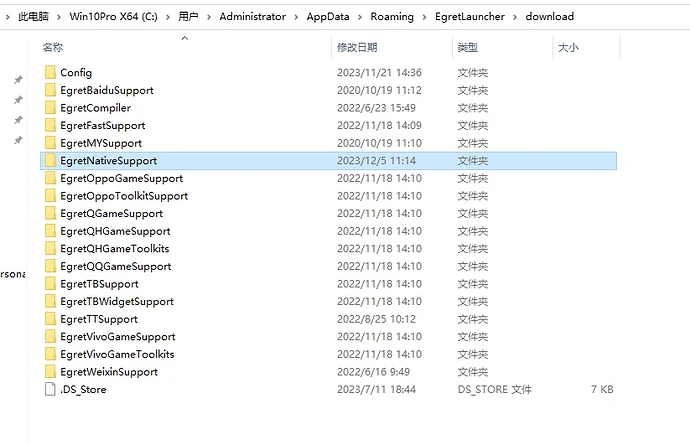This screenshot has height=445, width=690.
Task: Click the 7 KB size value
Action: tap(602, 390)
